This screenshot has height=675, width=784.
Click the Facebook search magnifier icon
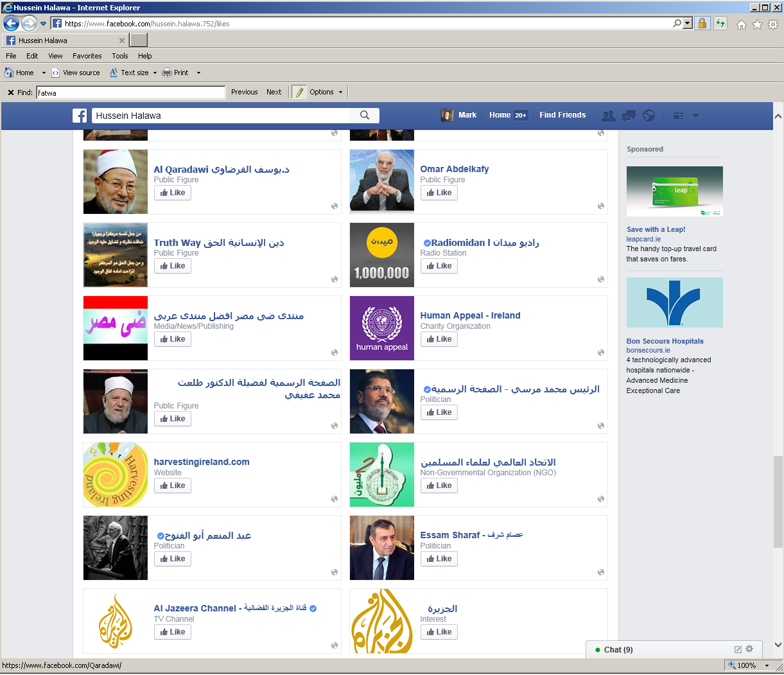[x=365, y=116]
